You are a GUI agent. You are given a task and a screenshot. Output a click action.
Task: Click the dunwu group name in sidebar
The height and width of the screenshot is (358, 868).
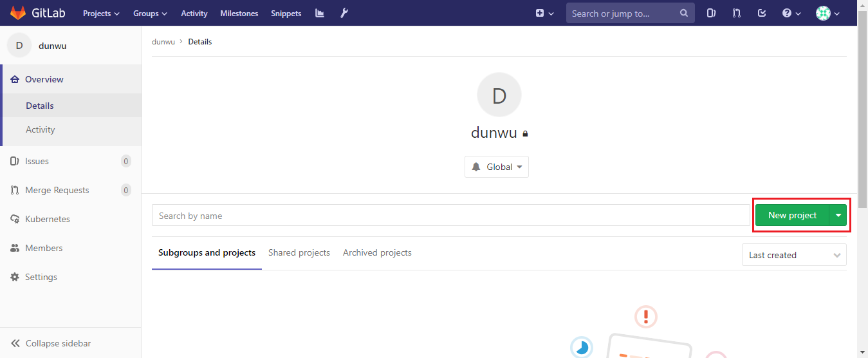(53, 46)
